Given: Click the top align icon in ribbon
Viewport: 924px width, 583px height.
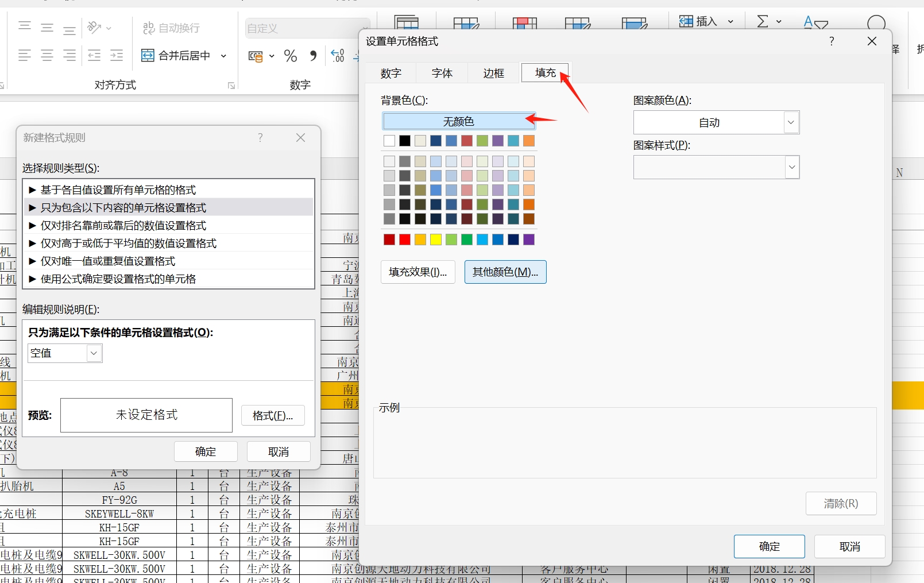Looking at the screenshot, I should pos(25,27).
